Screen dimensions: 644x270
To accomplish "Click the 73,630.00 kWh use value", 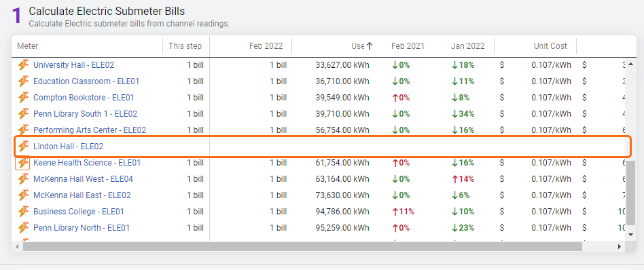I will coord(342,195).
